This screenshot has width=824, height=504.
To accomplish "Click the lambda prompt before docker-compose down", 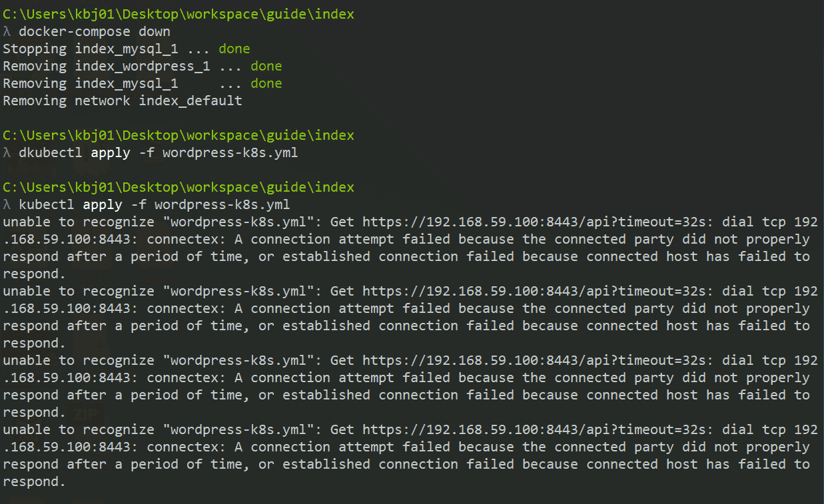I will click(x=7, y=31).
